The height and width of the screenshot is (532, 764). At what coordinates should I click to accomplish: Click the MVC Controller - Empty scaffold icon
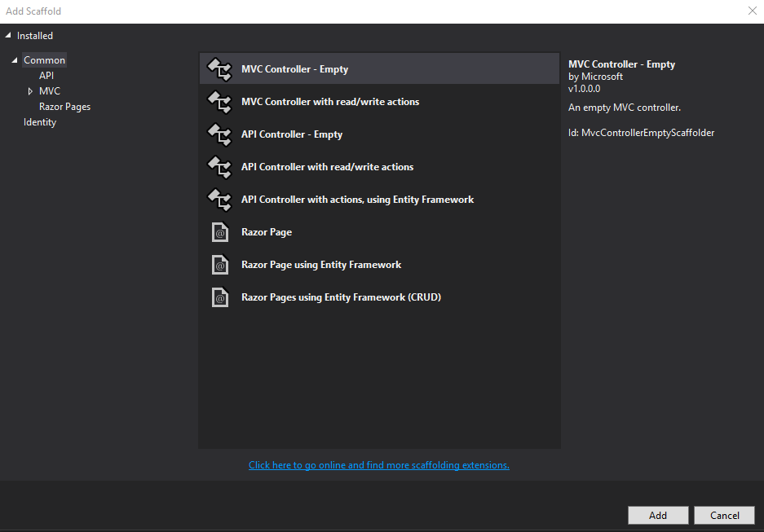coord(219,68)
